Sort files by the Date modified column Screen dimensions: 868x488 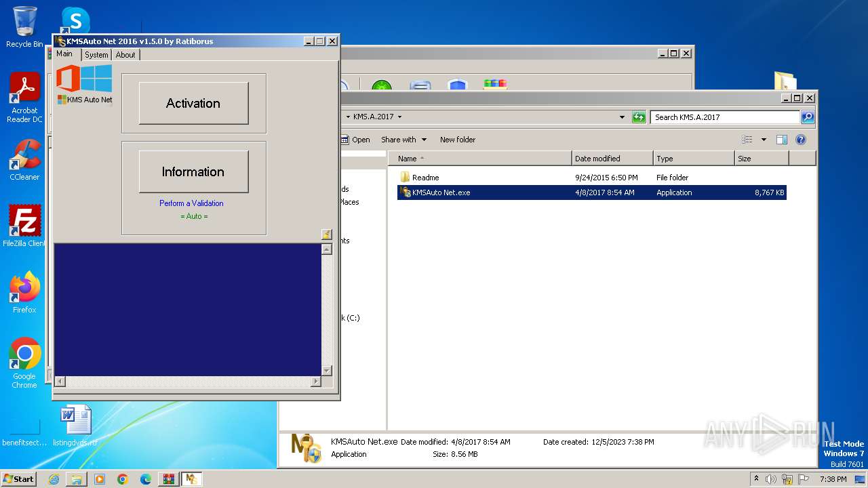click(612, 159)
